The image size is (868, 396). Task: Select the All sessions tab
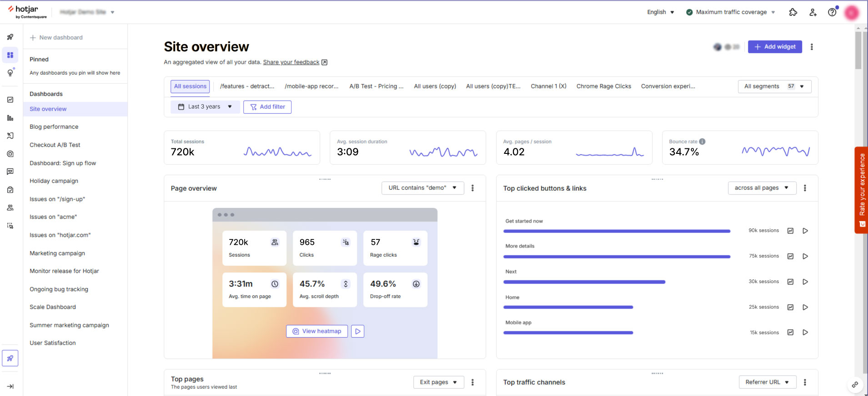(190, 86)
